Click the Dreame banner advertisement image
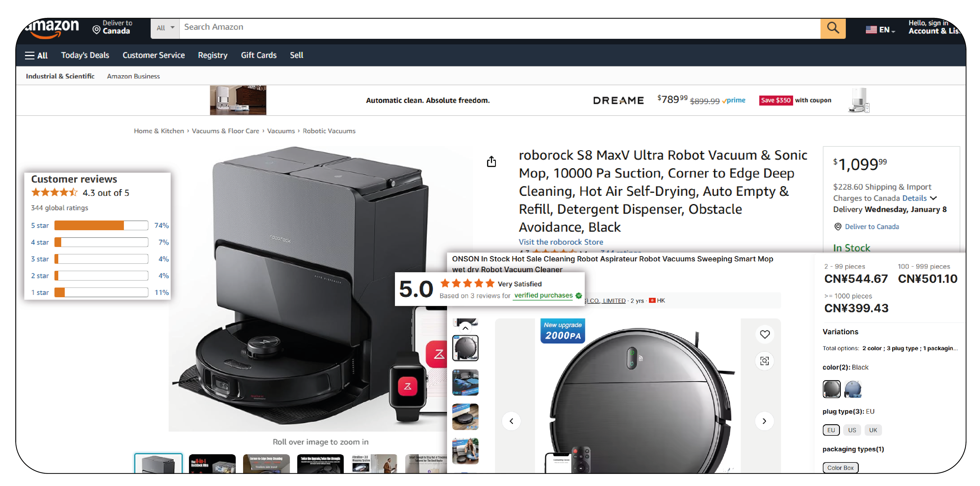The width and height of the screenshot is (980, 486). [x=238, y=100]
